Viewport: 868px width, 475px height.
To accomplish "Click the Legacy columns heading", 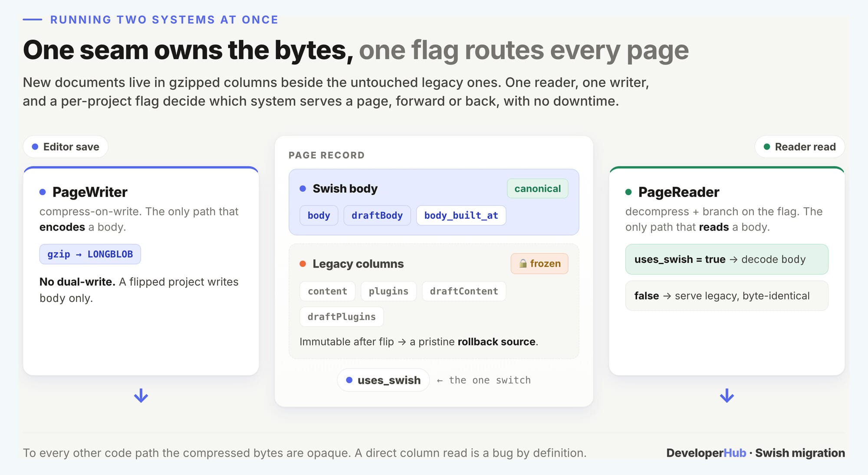I will point(358,264).
